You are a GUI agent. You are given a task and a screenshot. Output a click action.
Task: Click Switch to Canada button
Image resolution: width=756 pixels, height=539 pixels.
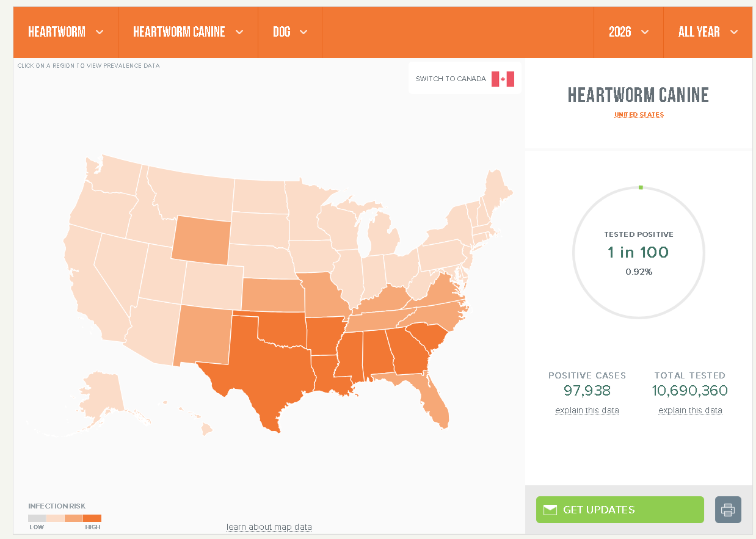465,78
